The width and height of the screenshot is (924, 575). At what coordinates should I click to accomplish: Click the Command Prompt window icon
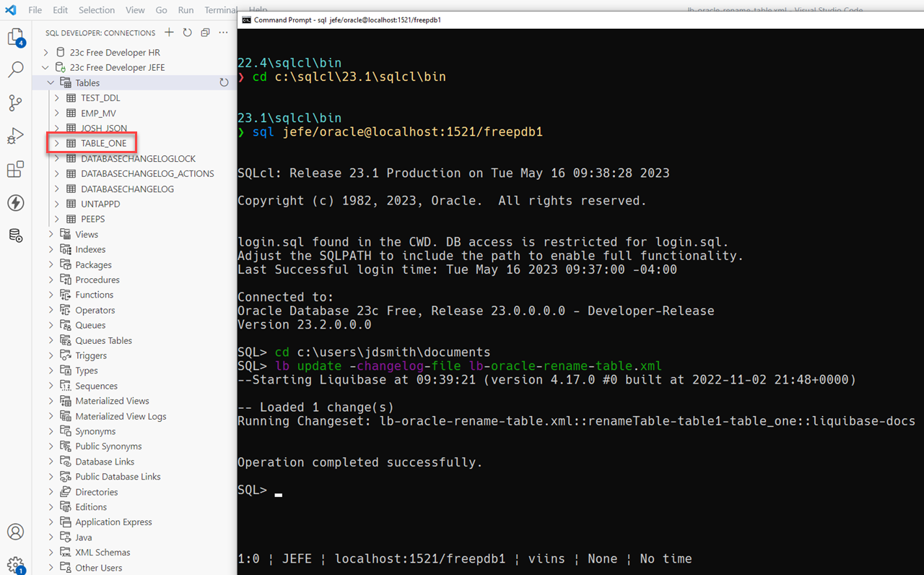246,20
